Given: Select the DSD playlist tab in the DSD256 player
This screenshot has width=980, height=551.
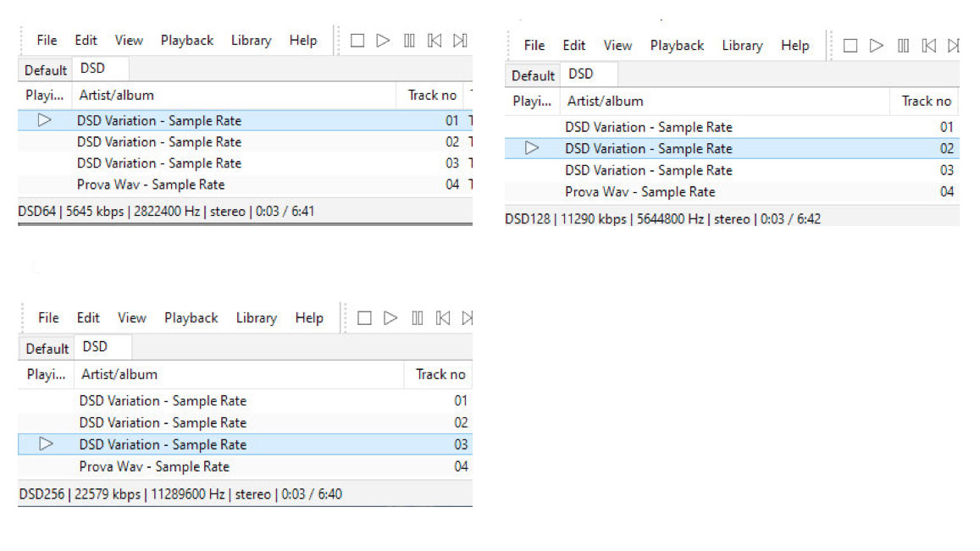Looking at the screenshot, I should click(96, 347).
